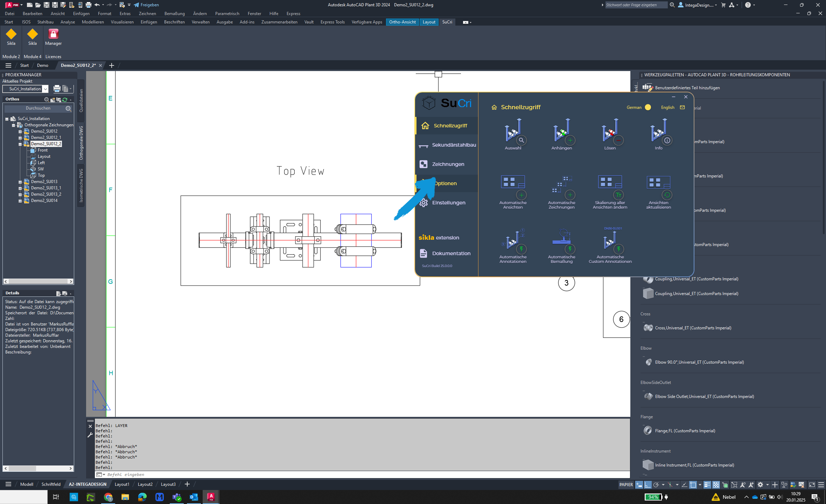
Task: Open Microsoft Teams from the taskbar
Action: click(x=177, y=497)
